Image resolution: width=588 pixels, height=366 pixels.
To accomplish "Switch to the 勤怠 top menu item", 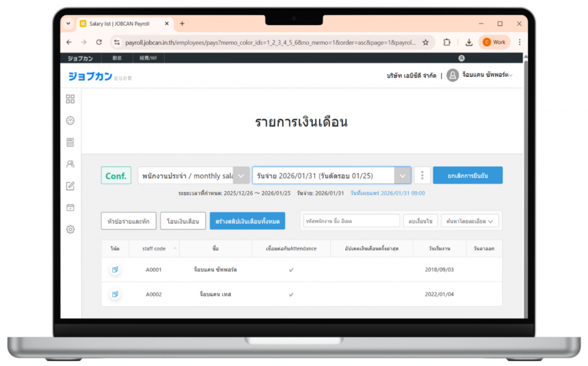I will pyautogui.click(x=117, y=58).
